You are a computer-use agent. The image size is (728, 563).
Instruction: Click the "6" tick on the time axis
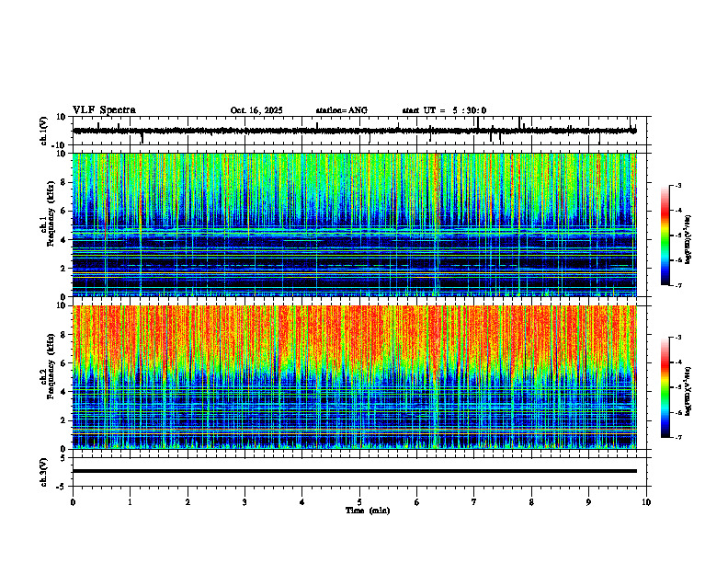pos(417,502)
